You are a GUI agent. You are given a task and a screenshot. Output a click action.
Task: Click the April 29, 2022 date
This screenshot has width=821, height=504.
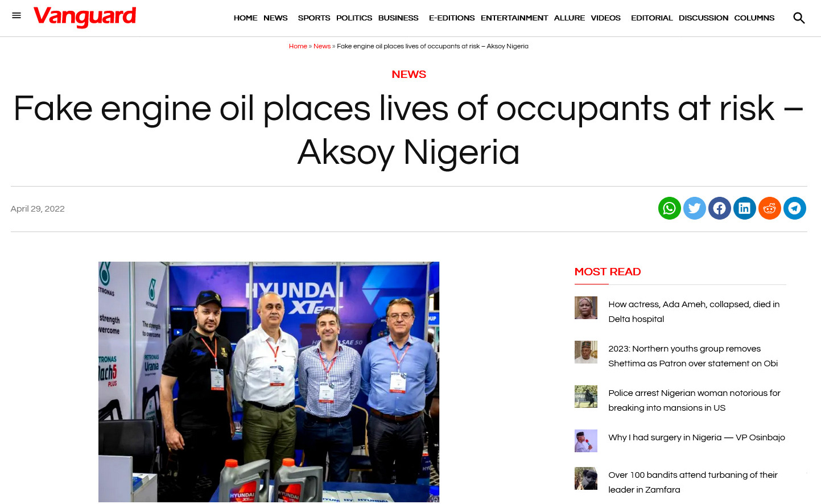coord(38,209)
